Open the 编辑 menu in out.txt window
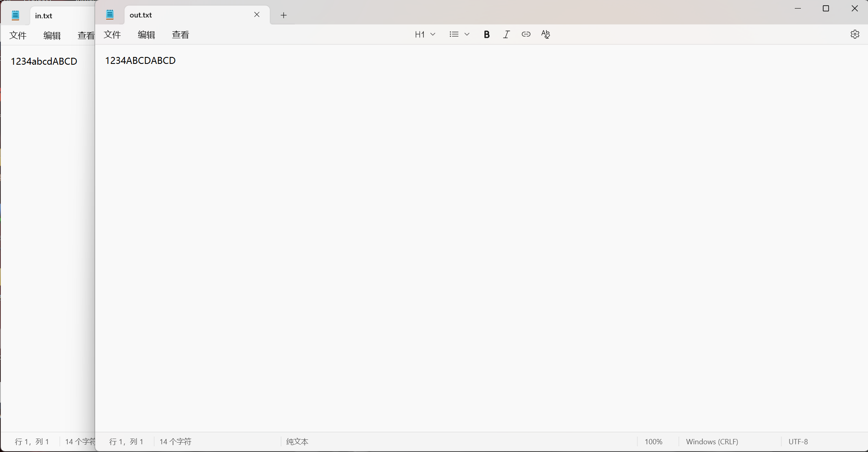868x452 pixels. click(x=146, y=35)
